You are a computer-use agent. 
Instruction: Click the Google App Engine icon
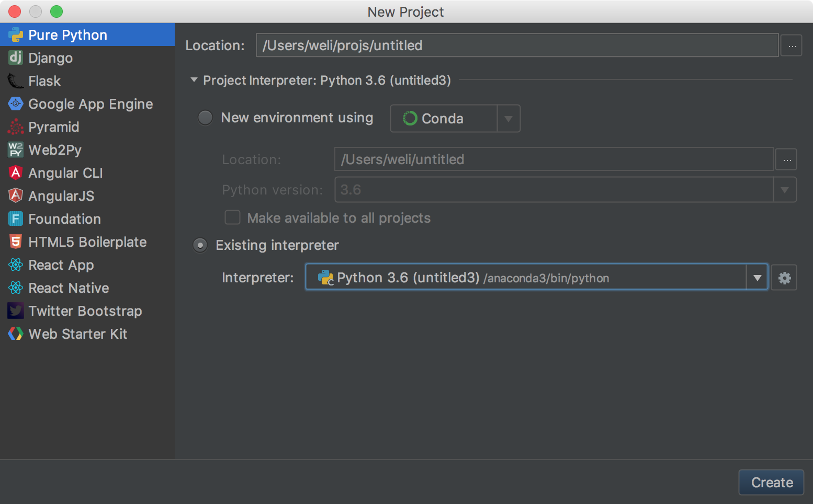coord(16,104)
